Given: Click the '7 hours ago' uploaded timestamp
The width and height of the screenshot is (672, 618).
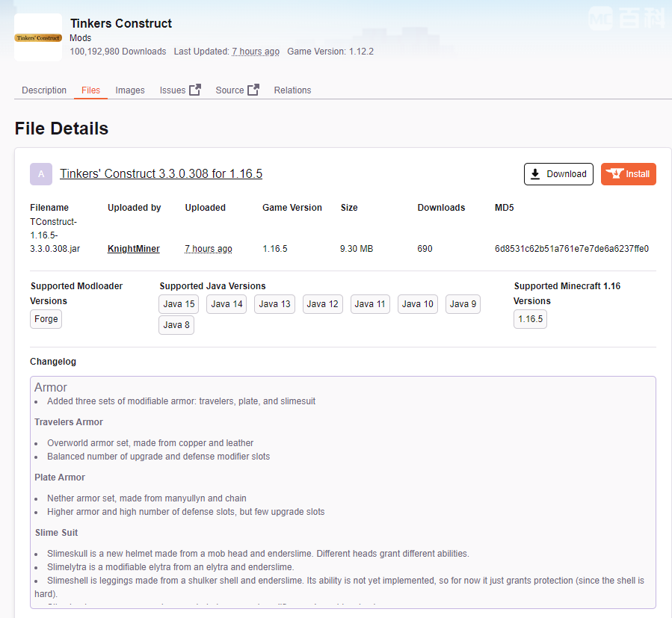Looking at the screenshot, I should 209,249.
